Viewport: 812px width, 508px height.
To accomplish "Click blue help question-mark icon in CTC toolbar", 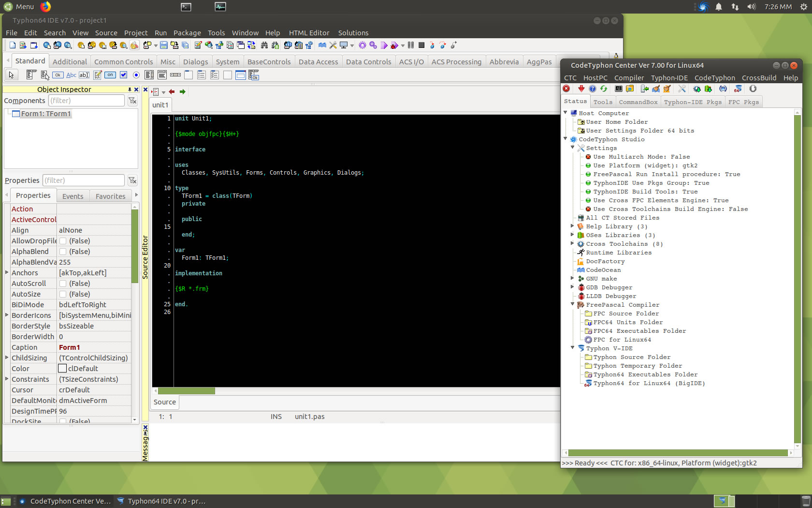I will (592, 89).
